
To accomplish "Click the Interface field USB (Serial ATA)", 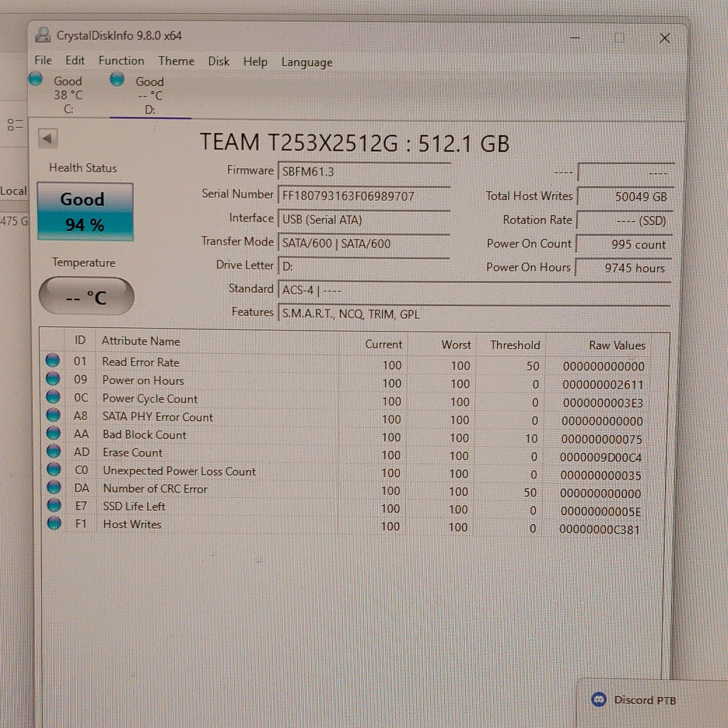I will pyautogui.click(x=364, y=220).
